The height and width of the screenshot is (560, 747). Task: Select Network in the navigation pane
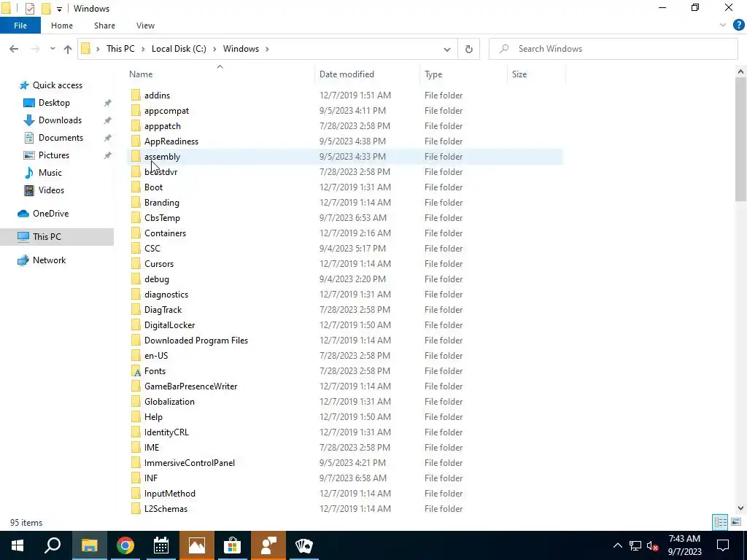[x=49, y=260]
